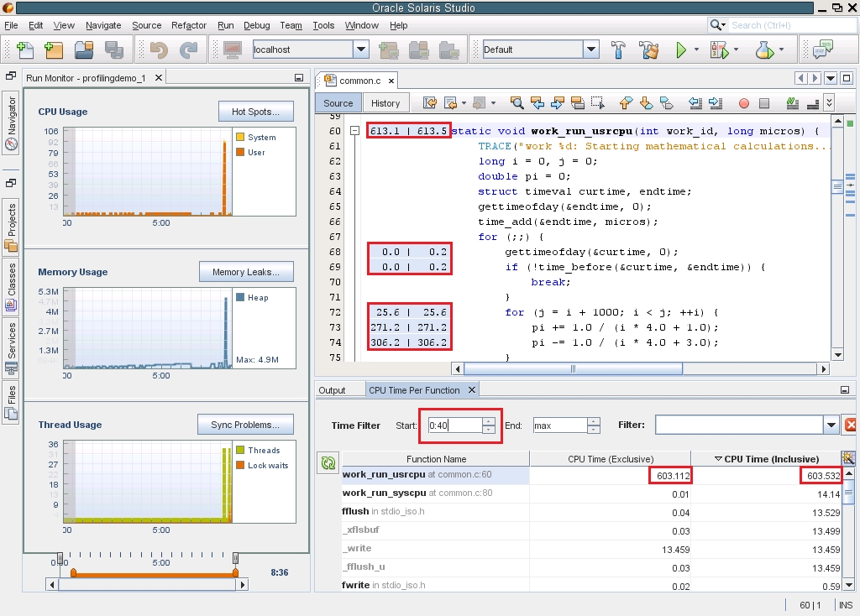
Task: Switch to the Output tab
Action: point(332,390)
